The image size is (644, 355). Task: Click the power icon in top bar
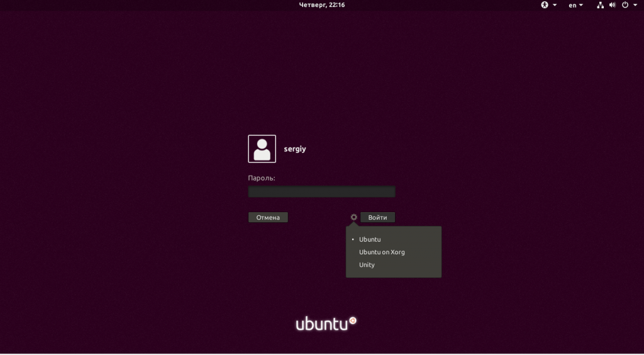(x=625, y=5)
